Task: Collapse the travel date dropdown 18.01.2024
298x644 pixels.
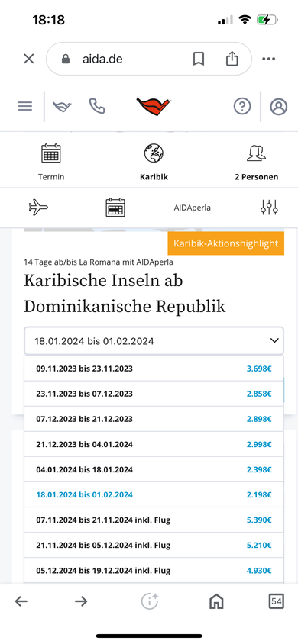Action: [x=154, y=340]
